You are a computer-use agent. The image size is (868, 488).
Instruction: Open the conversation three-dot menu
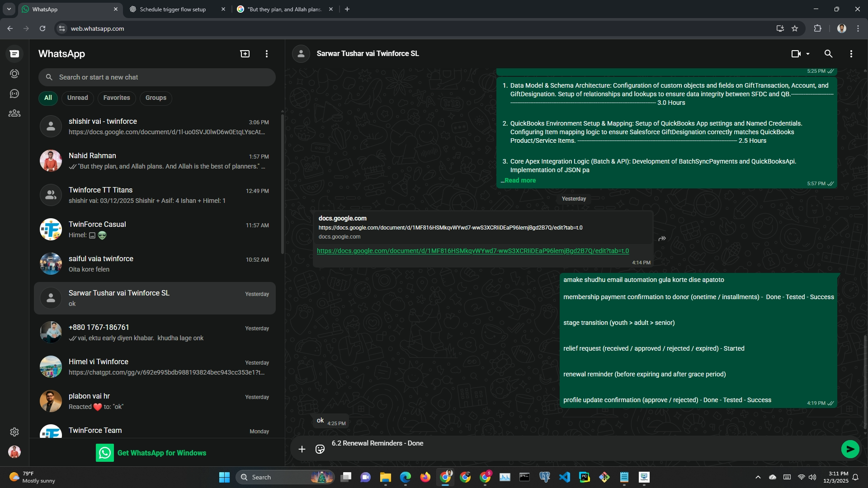click(851, 54)
